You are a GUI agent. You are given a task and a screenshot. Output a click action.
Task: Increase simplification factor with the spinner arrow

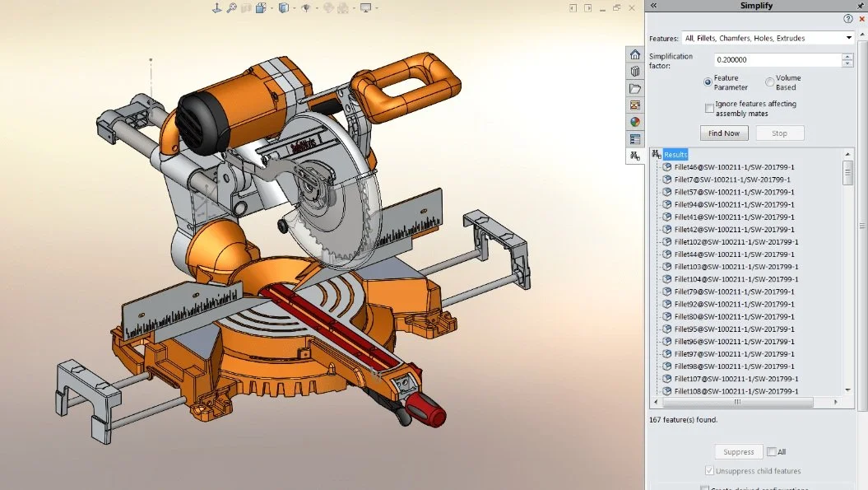pyautogui.click(x=847, y=55)
